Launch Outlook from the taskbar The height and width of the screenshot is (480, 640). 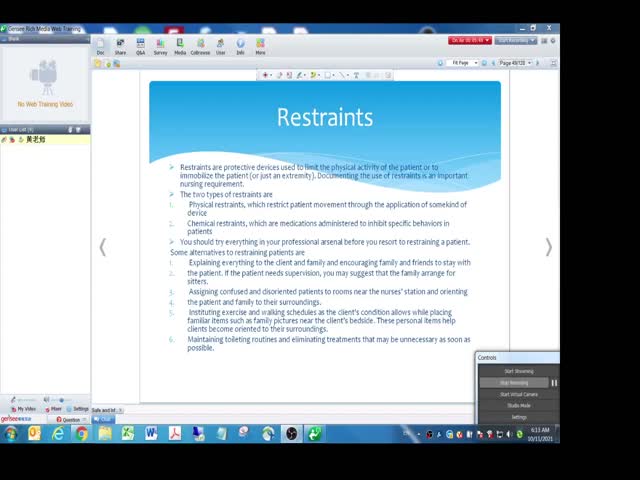[34, 433]
